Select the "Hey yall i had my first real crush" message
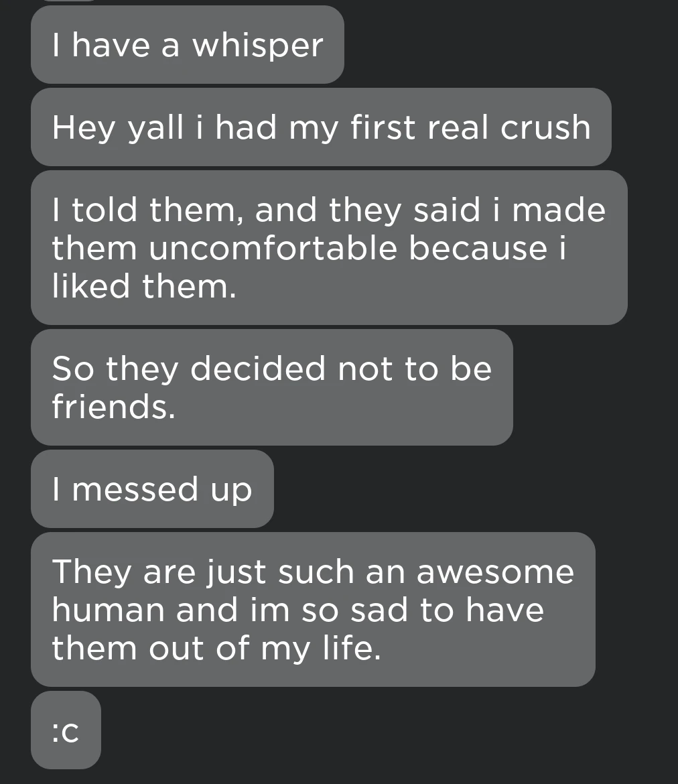The width and height of the screenshot is (678, 784). point(321,127)
